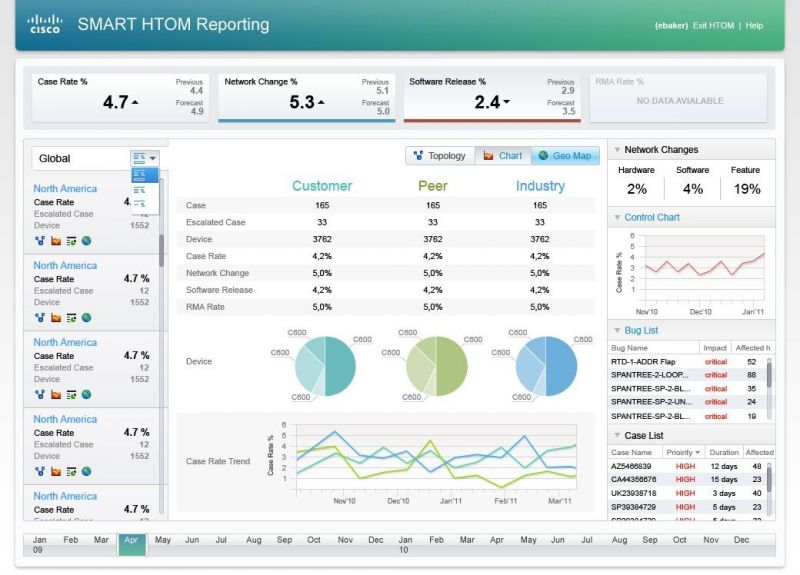Screen dimensions: 800x575
Task: Collapse the Bug List section triangle
Action: [617, 331]
